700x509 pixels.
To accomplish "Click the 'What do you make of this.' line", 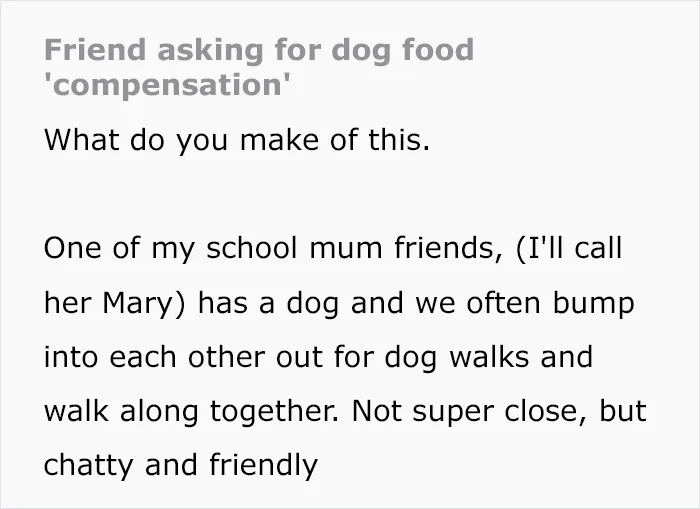I will tap(237, 140).
